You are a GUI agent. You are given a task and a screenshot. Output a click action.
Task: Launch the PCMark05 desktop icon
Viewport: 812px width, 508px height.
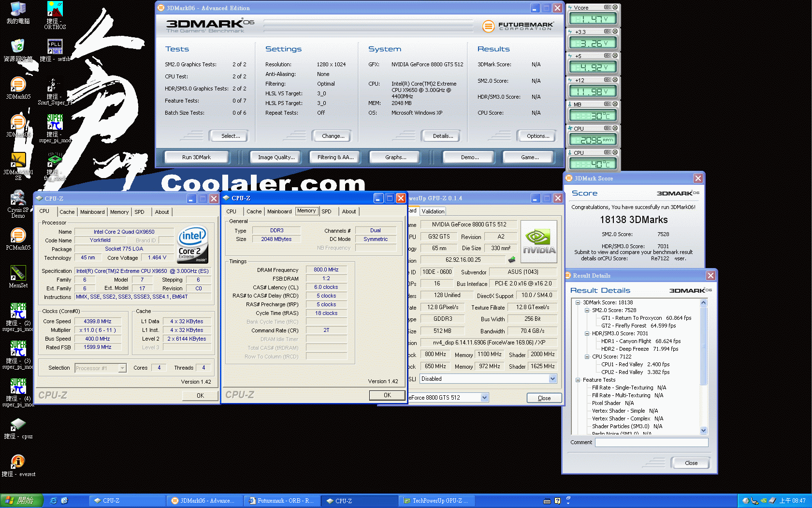coord(18,239)
